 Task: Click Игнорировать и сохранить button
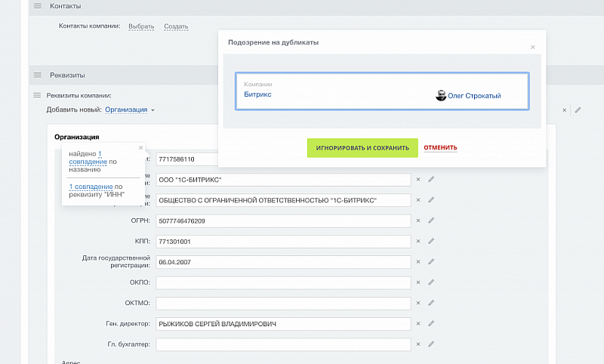(362, 148)
